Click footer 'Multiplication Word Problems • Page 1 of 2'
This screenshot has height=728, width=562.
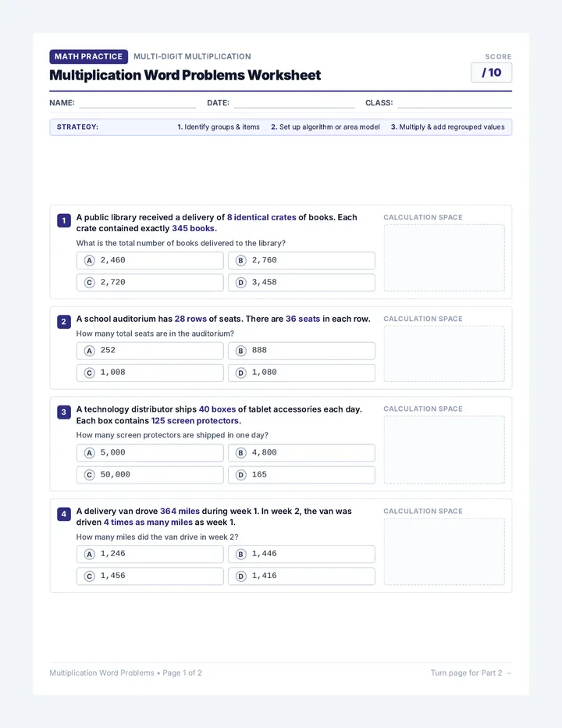[126, 673]
